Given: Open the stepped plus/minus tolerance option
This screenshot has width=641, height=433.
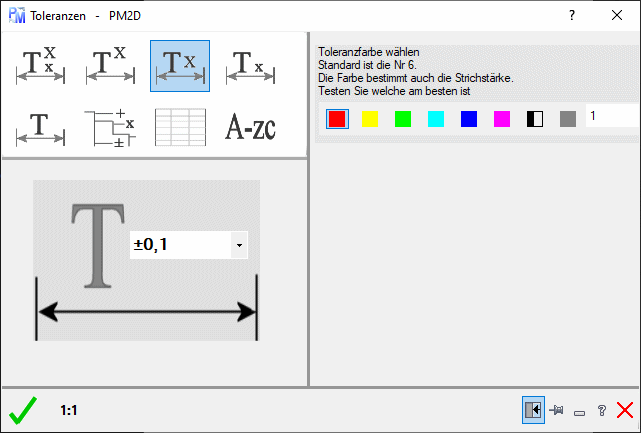Looking at the screenshot, I should [110, 127].
